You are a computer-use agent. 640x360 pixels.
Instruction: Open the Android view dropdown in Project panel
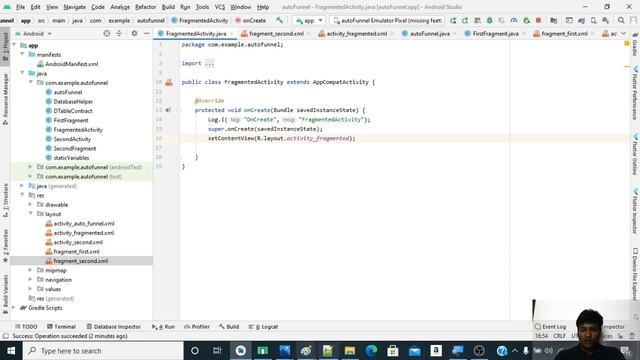33,33
